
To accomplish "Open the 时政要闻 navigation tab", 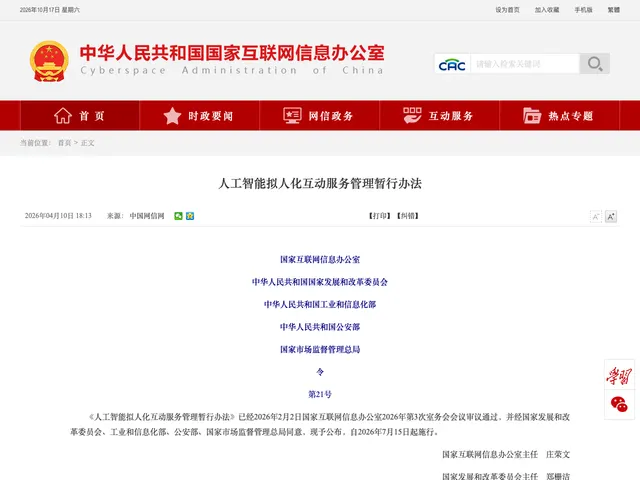I will [200, 116].
